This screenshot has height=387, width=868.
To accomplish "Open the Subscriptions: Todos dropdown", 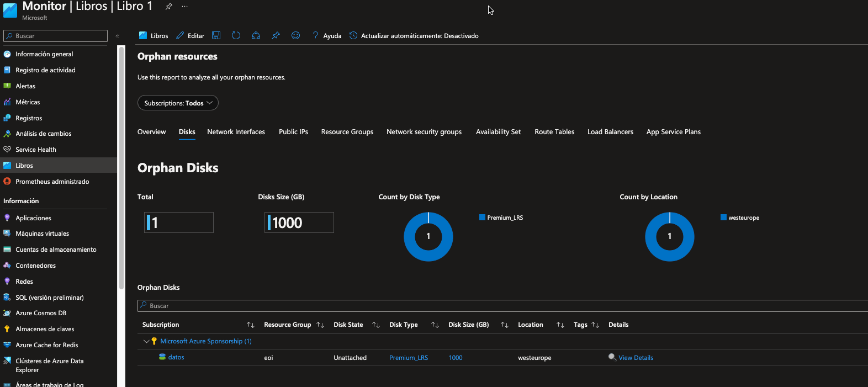I will [178, 103].
